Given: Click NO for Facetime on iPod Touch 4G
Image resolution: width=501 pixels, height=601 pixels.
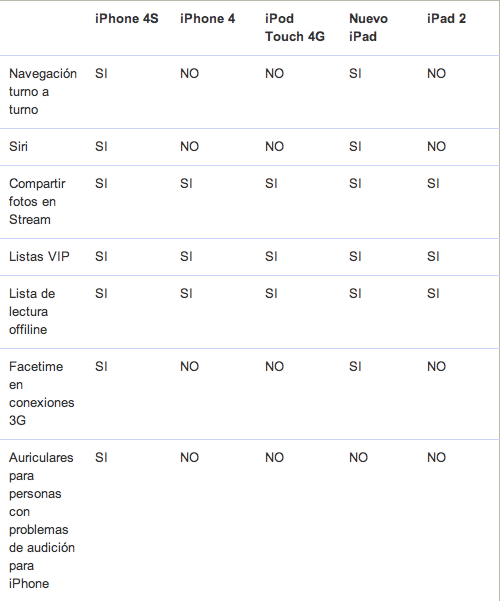Looking at the screenshot, I should pyautogui.click(x=274, y=366).
